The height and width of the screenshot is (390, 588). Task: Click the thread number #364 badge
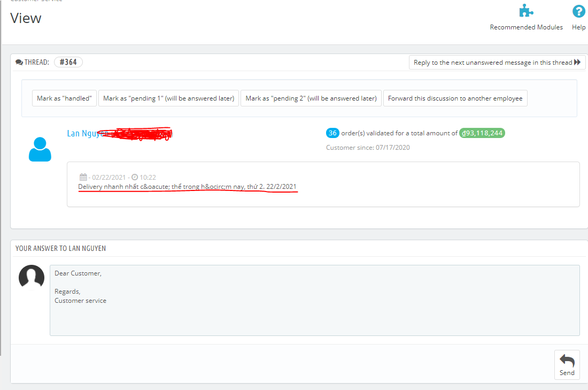68,62
